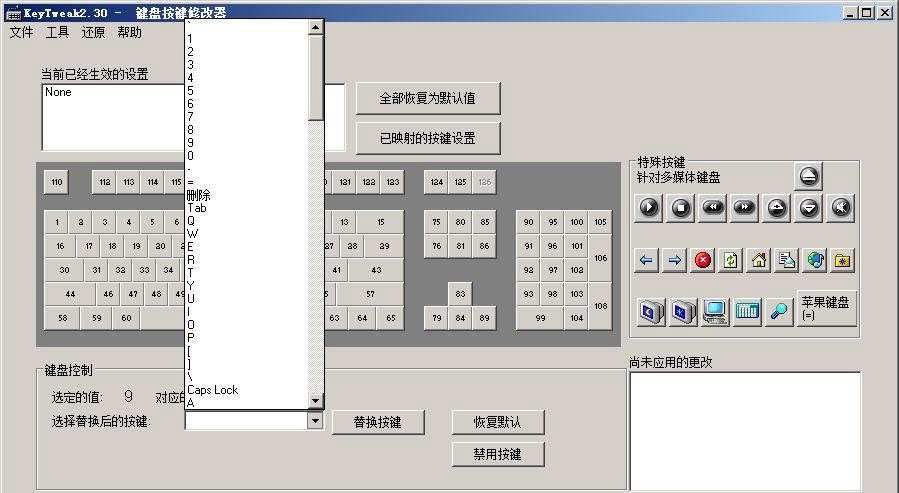The width and height of the screenshot is (899, 493).
Task: Click the dropdown list scrollbar thumb
Action: [x=315, y=78]
